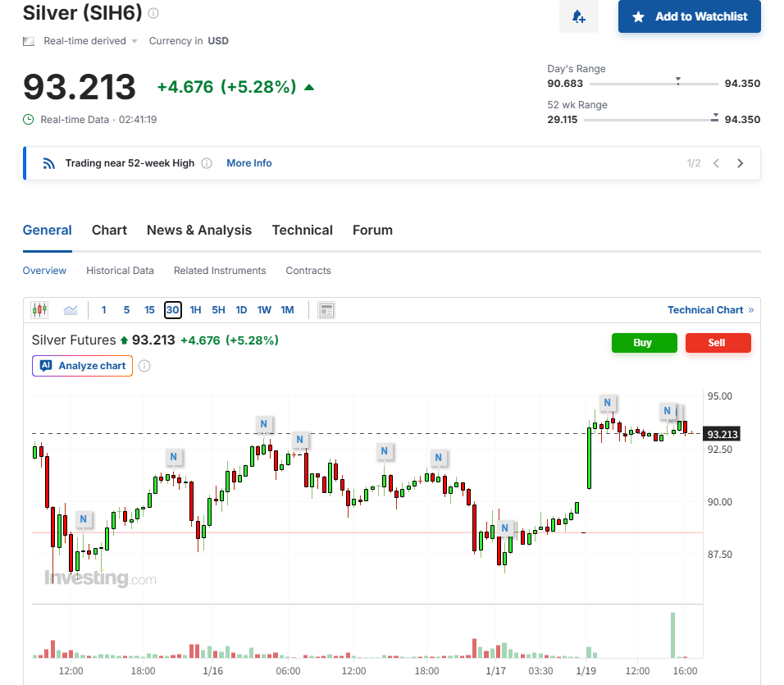Open info icon next to Analyze chart
This screenshot has height=685, width=784.
pyautogui.click(x=144, y=366)
